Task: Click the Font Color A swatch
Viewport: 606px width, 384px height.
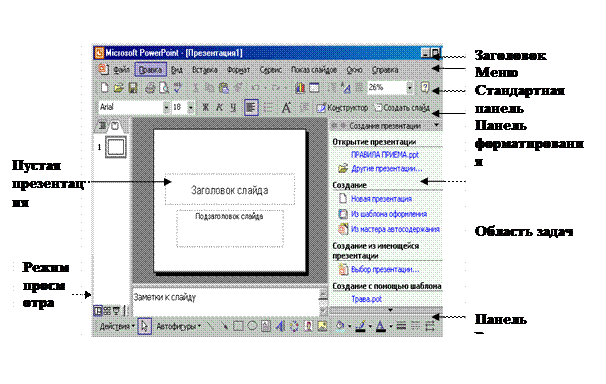Action: coord(381,326)
